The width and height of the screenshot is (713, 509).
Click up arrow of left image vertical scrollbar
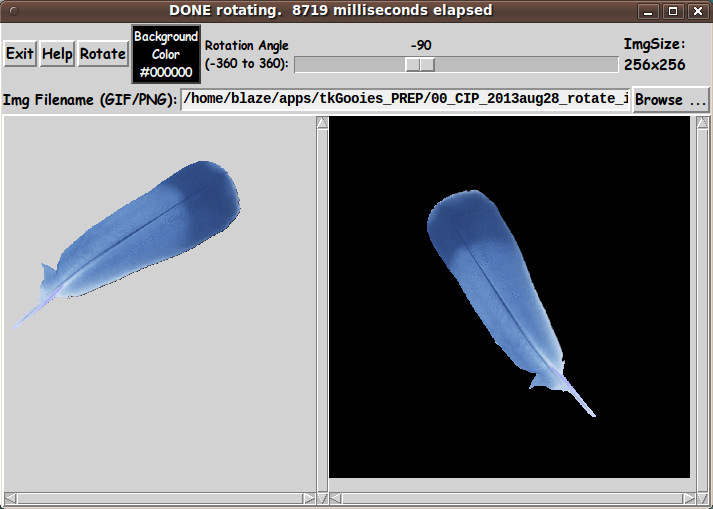point(322,123)
